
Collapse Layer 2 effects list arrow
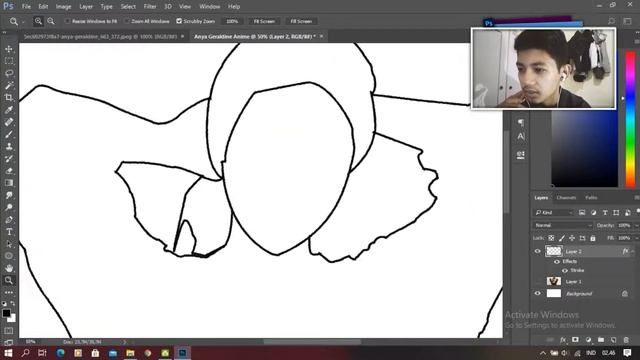633,251
